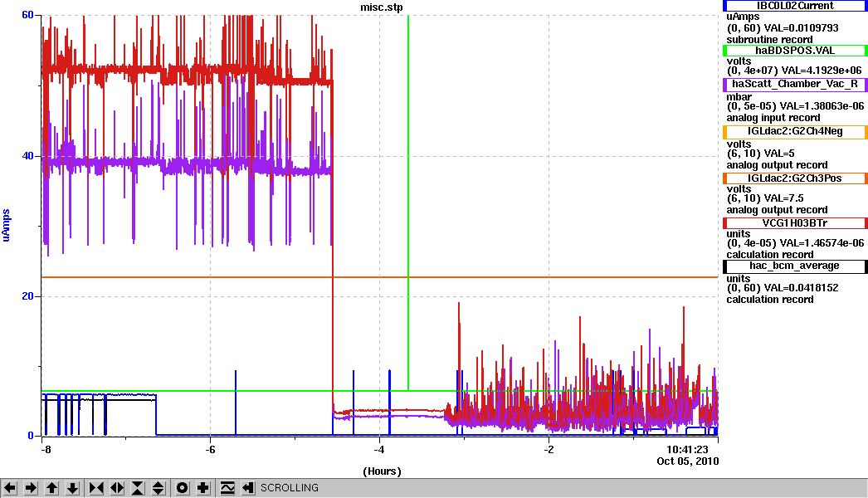Pan the plot left with the left arrow
868x498 pixels.
tap(10, 488)
